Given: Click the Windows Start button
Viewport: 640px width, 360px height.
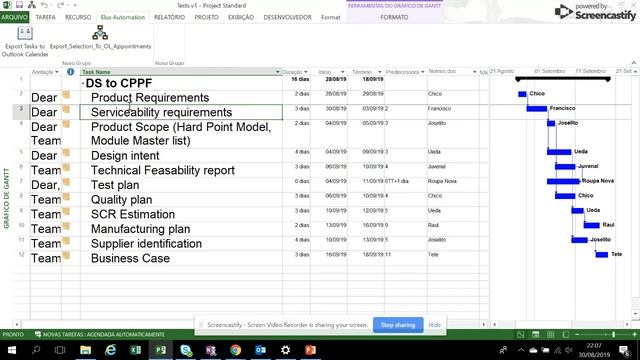Looking at the screenshot, I should pyautogui.click(x=12, y=350).
